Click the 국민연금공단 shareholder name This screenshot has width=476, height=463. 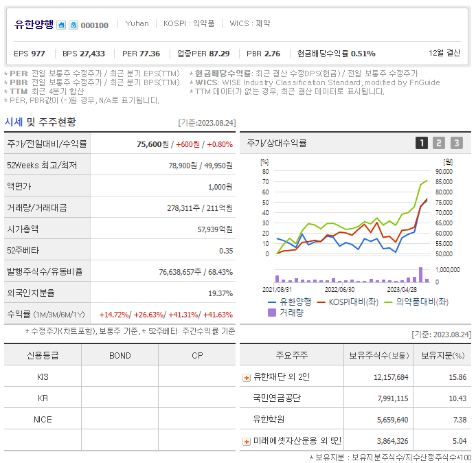click(x=277, y=398)
